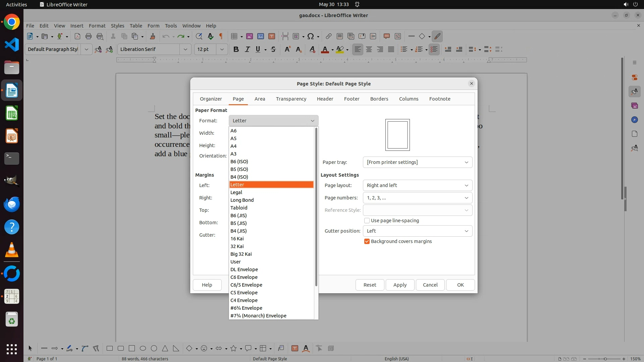The image size is (644, 362).
Task: Toggle Bold formatting icon
Action: coord(236,49)
